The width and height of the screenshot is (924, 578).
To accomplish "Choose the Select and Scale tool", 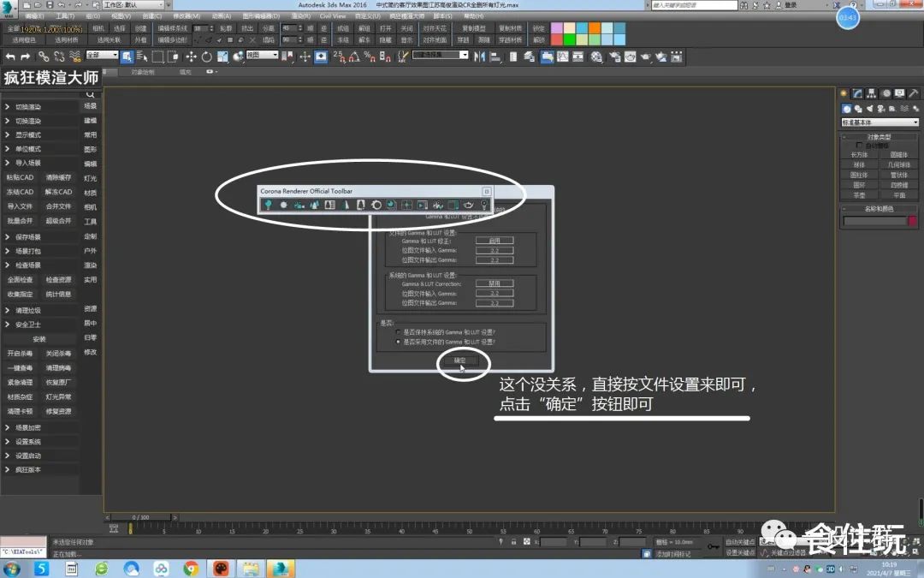I will (x=222, y=57).
